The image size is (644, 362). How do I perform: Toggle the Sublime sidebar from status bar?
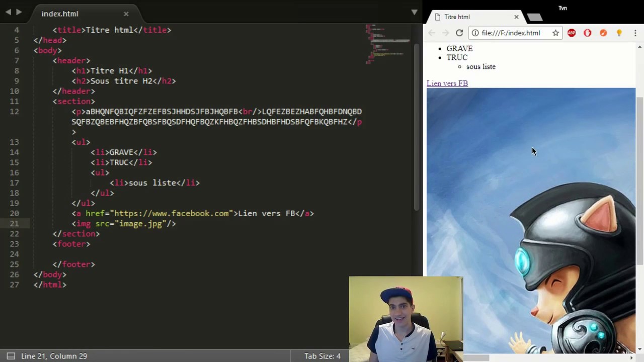10,356
